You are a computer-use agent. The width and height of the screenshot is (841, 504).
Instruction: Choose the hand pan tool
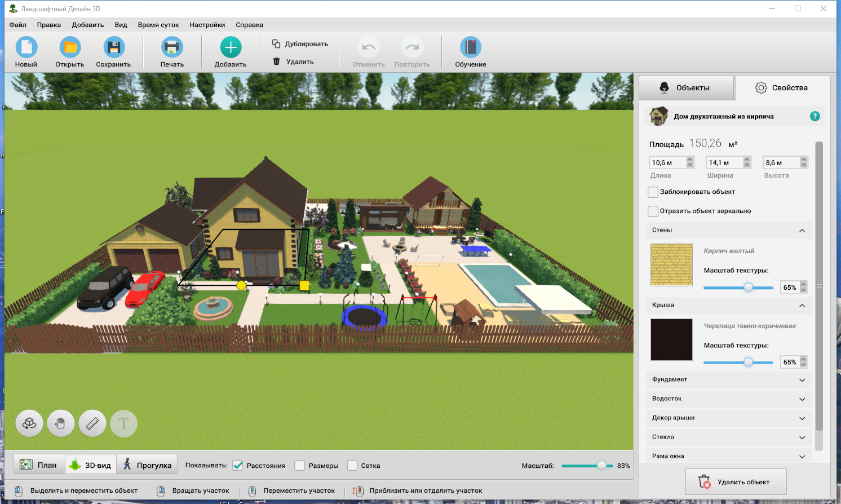point(61,423)
